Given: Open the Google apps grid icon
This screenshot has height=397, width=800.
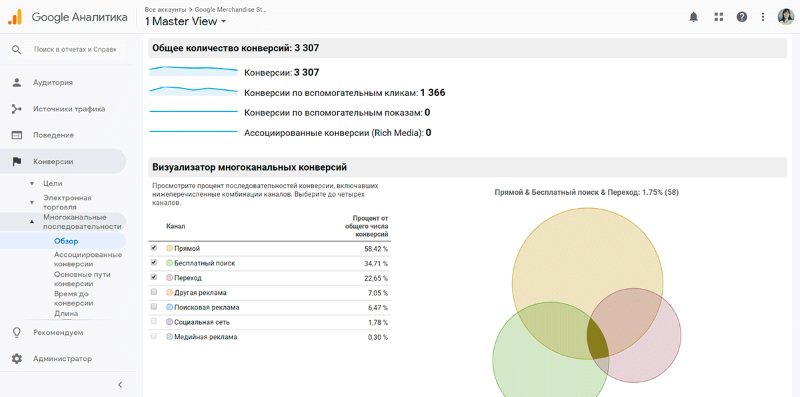Looking at the screenshot, I should 719,17.
